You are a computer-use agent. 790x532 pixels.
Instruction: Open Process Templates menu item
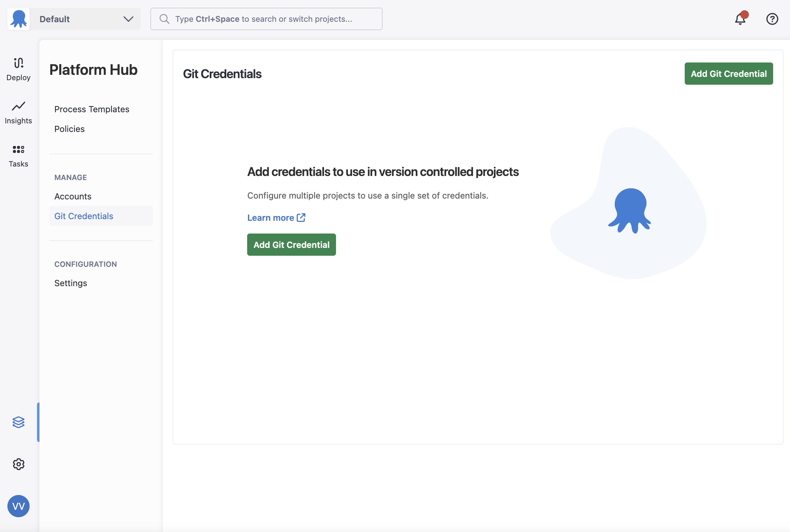click(x=92, y=109)
